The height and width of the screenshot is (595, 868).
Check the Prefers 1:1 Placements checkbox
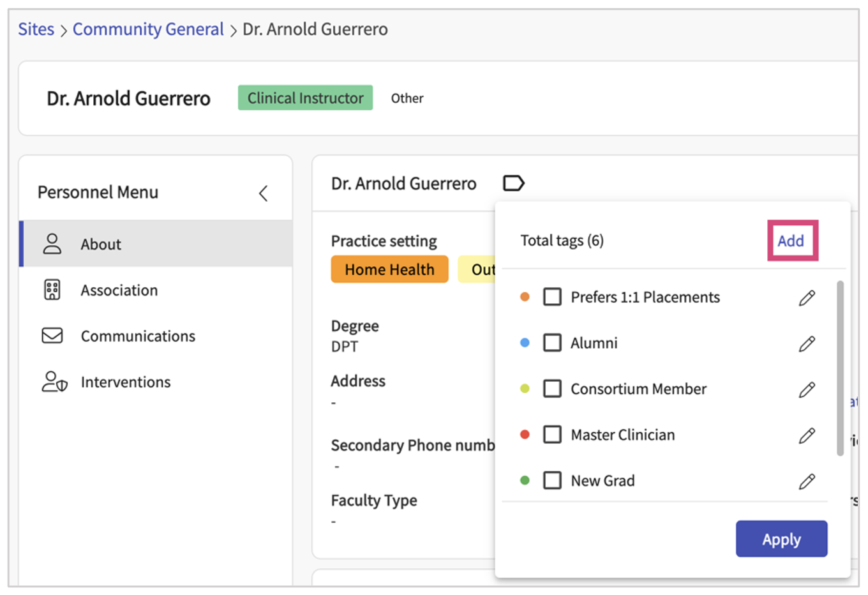(x=552, y=297)
